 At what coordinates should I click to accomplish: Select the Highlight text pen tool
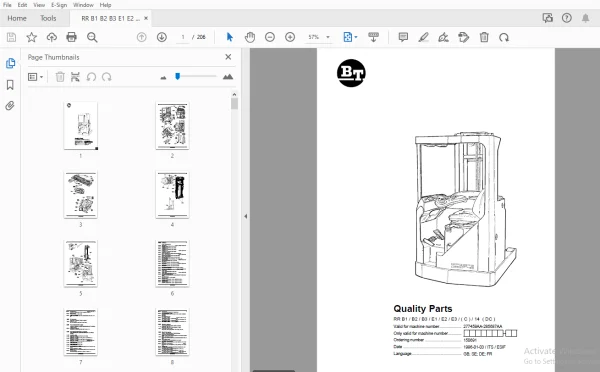[423, 37]
